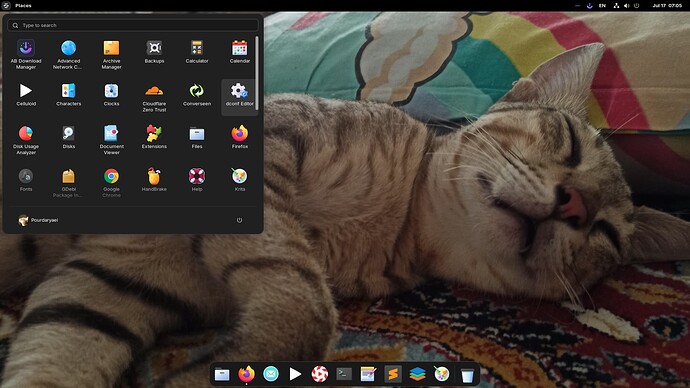Image resolution: width=690 pixels, height=388 pixels.
Task: Open Firefox from the dock
Action: pos(246,374)
